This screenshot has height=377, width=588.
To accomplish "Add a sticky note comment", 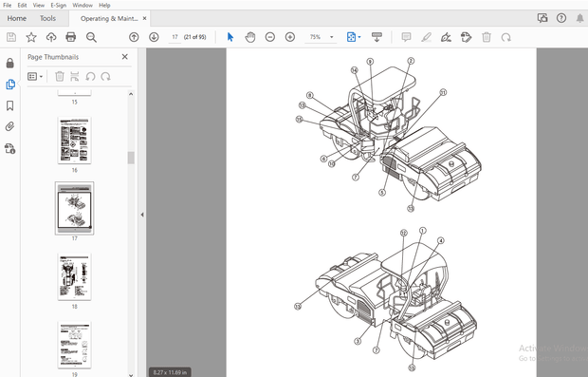I will (406, 37).
